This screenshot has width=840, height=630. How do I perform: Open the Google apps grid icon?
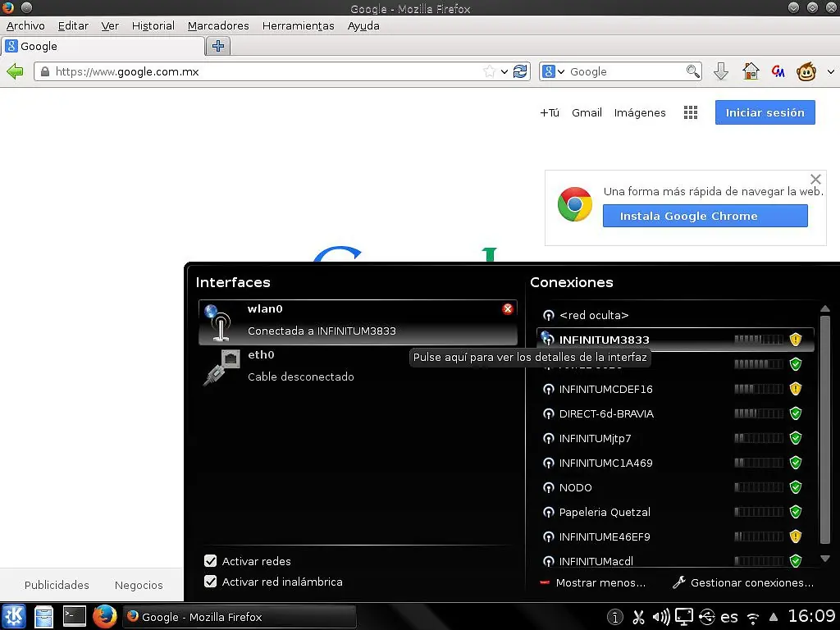pyautogui.click(x=691, y=112)
